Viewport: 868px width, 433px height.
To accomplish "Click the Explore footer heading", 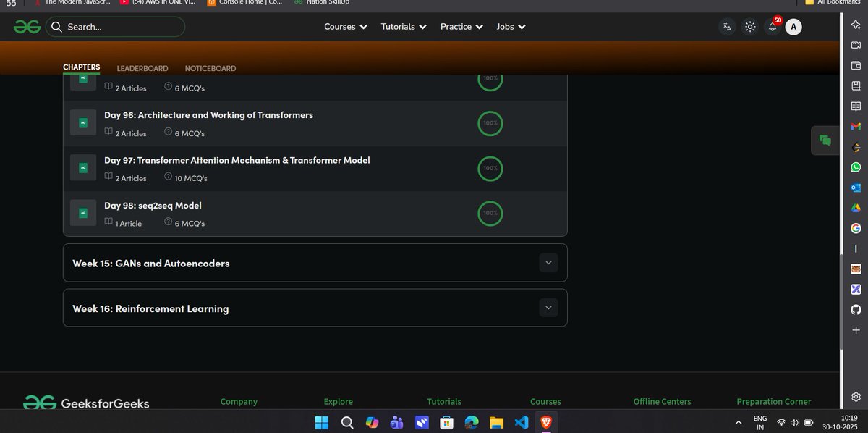I will 339,401.
